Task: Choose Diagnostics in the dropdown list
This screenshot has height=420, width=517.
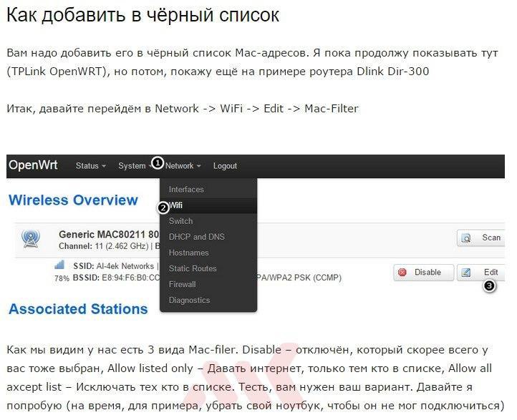Action: coord(189,300)
